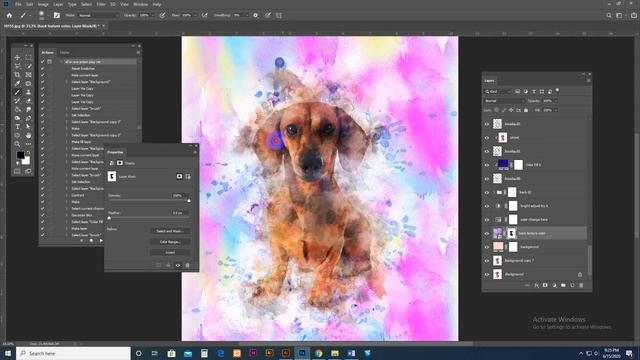Select the Hand tool
Image resolution: width=640 pixels, height=360 pixels.
click(28, 136)
